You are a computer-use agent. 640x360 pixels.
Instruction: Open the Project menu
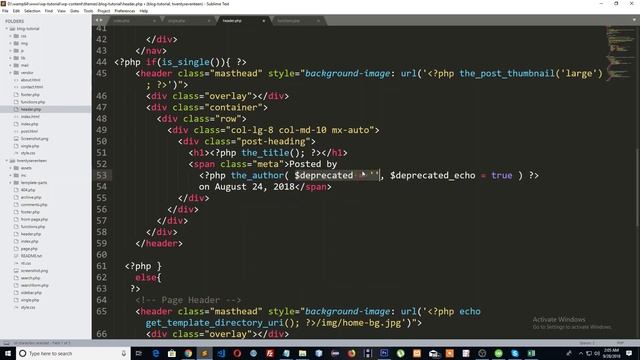click(104, 11)
